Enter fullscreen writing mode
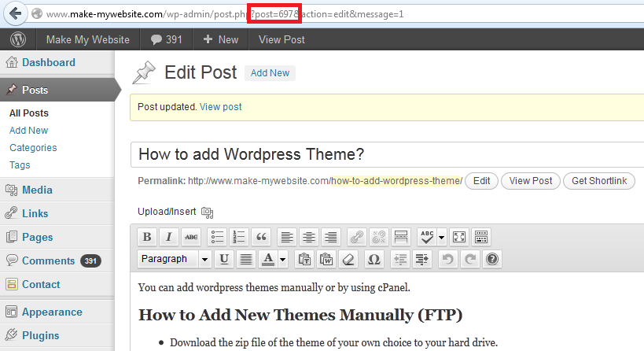This screenshot has width=644, height=351. 459,237
